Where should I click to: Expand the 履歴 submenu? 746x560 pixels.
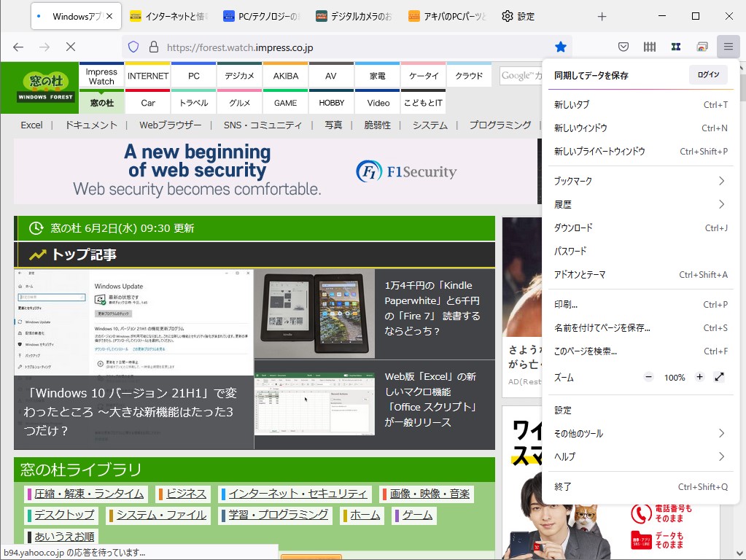point(640,204)
